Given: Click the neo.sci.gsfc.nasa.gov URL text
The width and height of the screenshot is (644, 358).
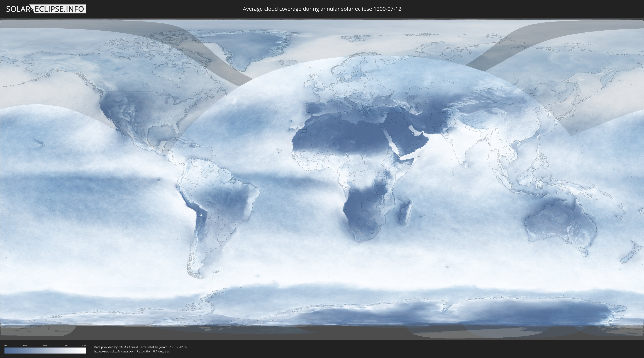Looking at the screenshot, I should click(114, 352).
